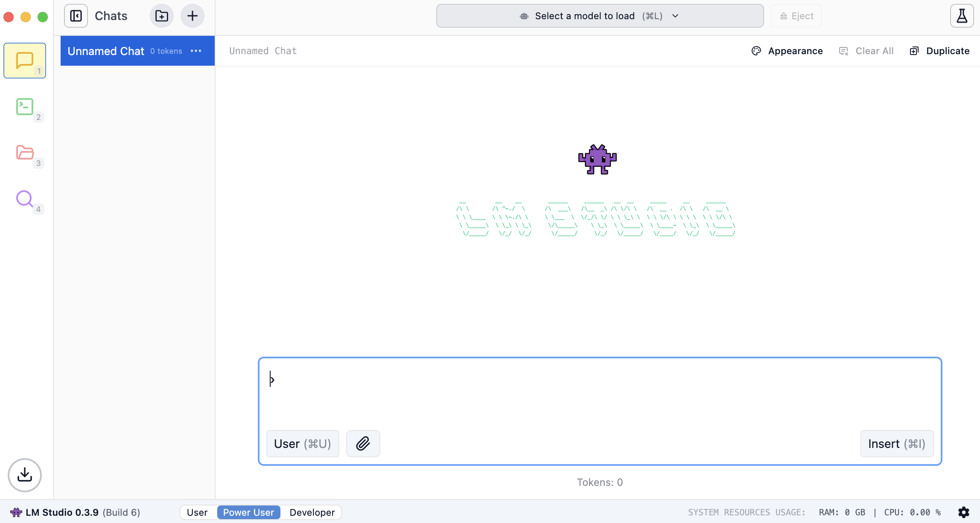
Task: Click the paperclip attach file icon
Action: (x=363, y=444)
